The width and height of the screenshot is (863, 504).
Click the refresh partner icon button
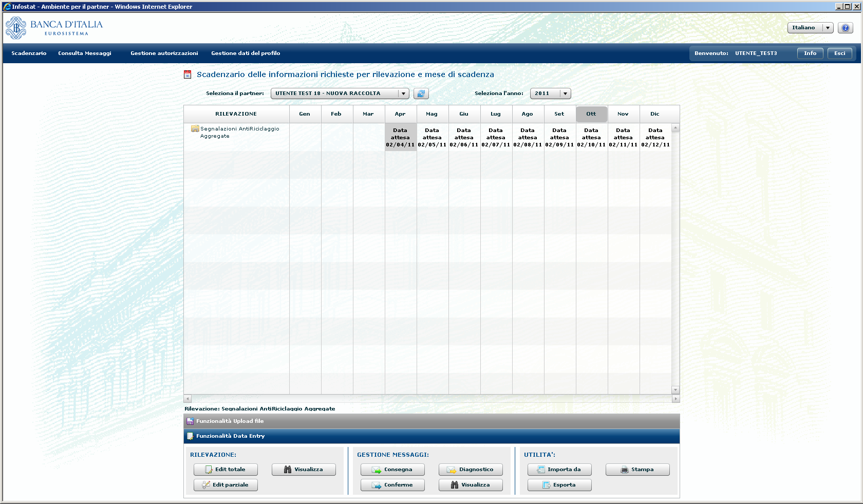(x=421, y=94)
